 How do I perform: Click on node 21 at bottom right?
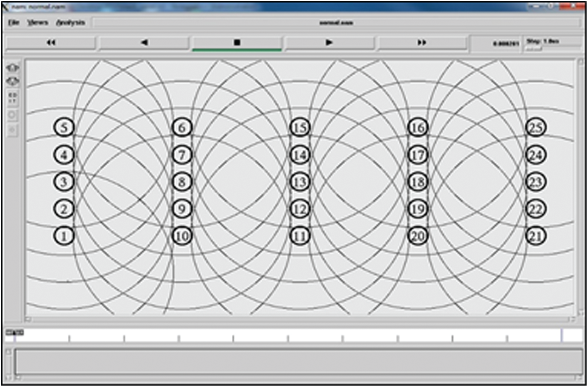(536, 236)
